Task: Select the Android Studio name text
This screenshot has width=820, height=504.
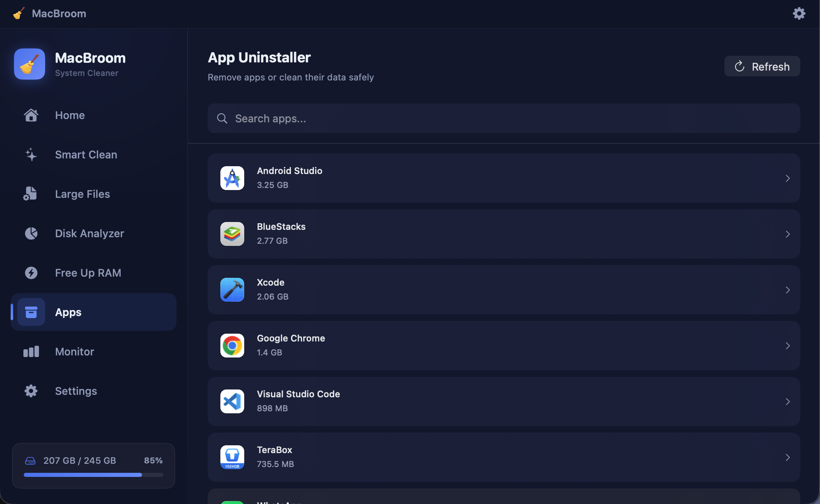Action: (290, 171)
